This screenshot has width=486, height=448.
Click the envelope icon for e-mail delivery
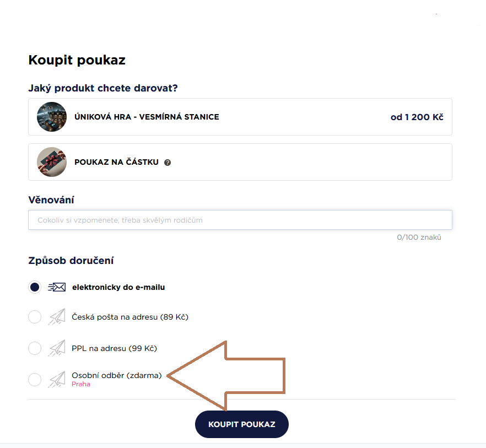[57, 287]
